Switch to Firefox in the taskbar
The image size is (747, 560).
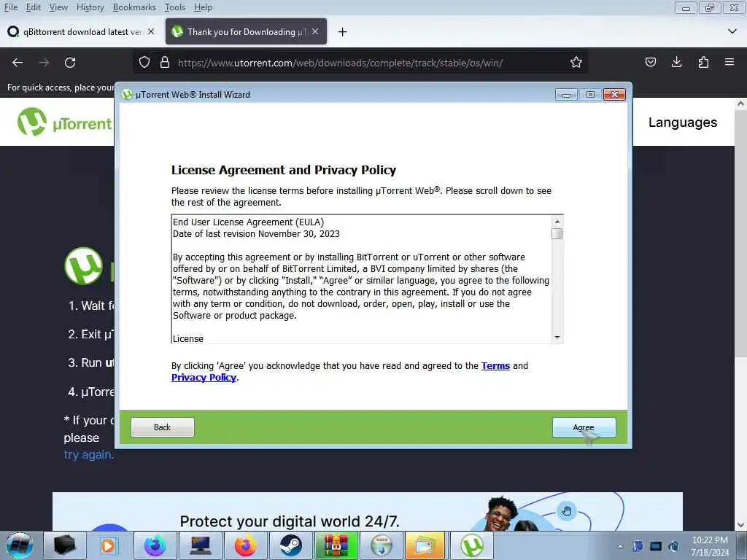coord(245,545)
